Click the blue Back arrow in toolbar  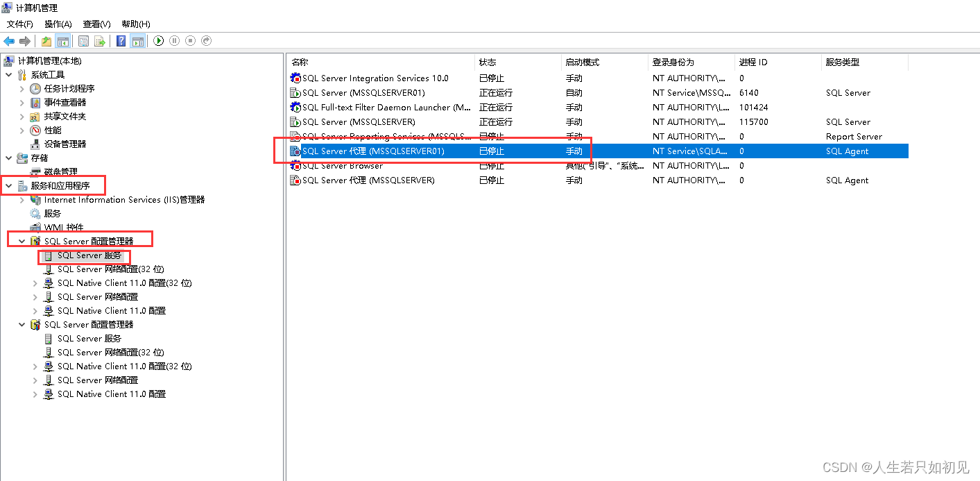9,41
